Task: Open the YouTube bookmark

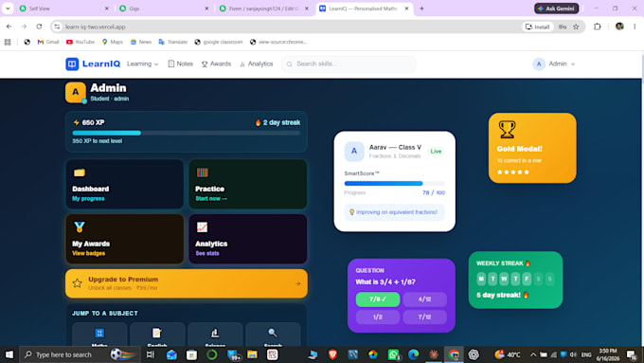Action: click(x=80, y=42)
